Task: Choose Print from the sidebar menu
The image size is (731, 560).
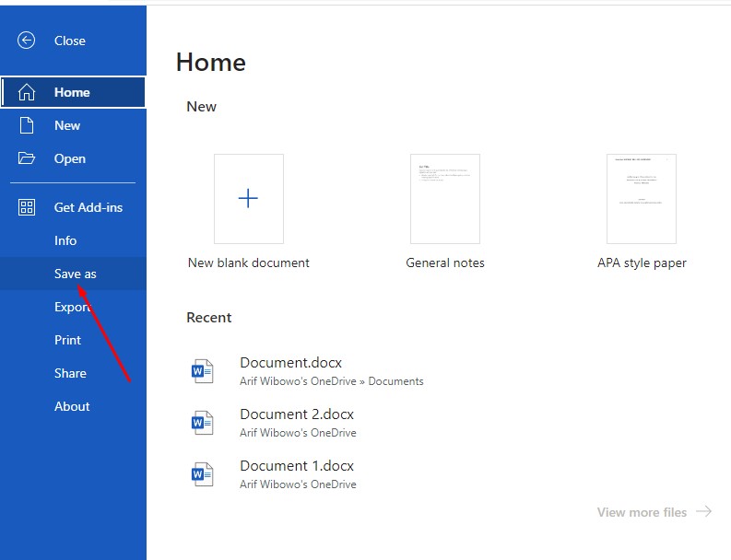Action: pos(67,340)
